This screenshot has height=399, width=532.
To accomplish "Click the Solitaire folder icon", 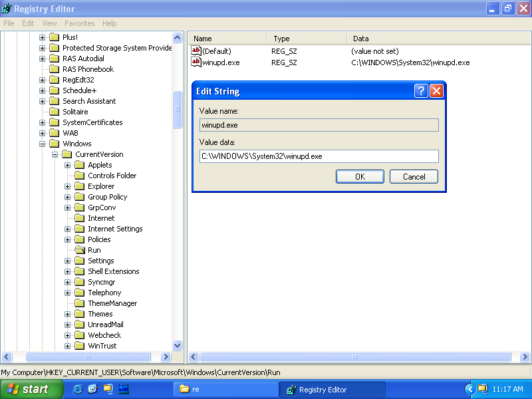I will 55,112.
